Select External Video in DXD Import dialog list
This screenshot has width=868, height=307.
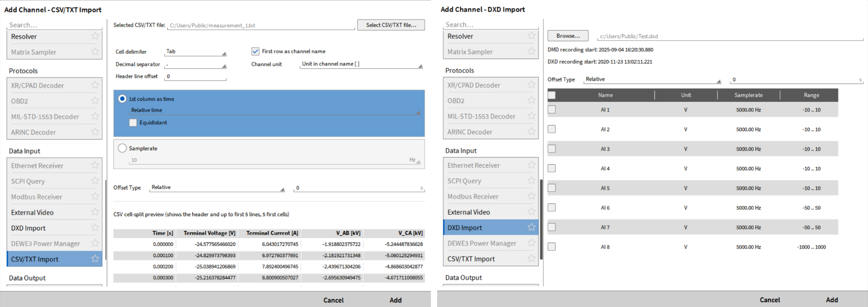click(469, 212)
